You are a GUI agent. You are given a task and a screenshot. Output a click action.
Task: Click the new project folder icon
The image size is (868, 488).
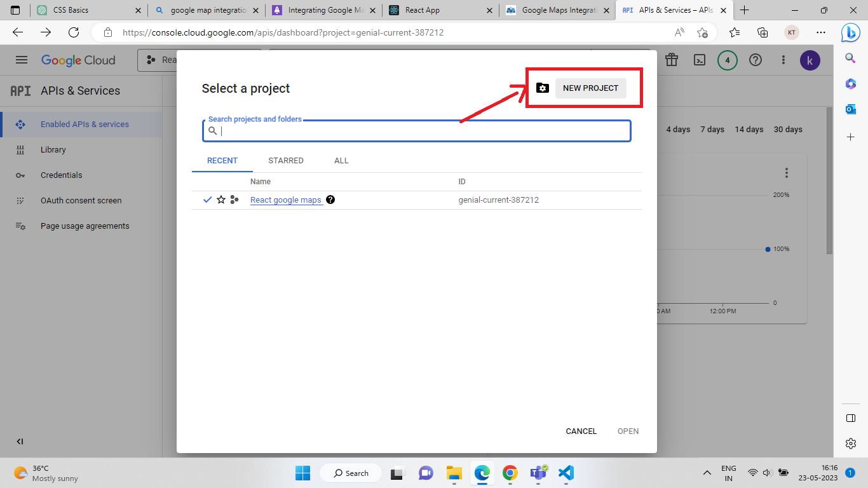click(542, 88)
